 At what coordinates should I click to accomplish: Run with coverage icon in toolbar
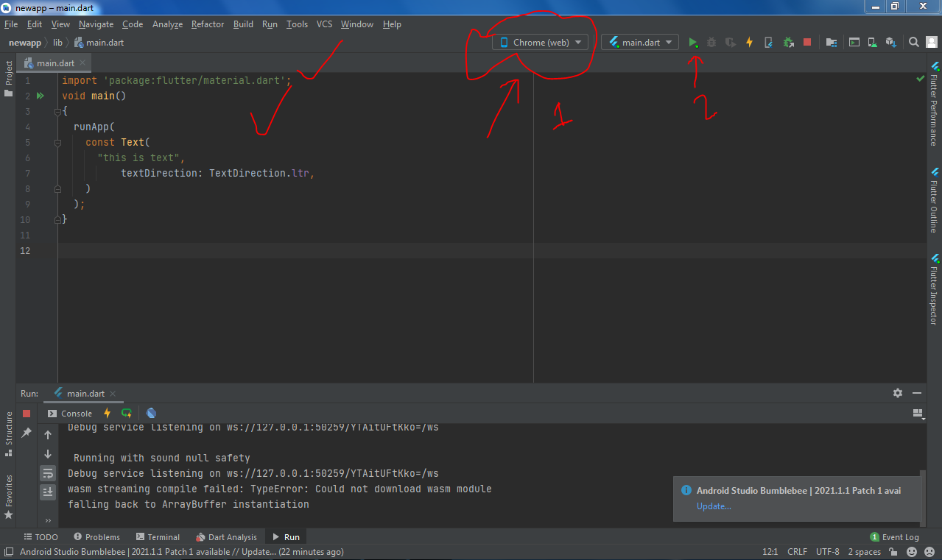click(x=731, y=43)
